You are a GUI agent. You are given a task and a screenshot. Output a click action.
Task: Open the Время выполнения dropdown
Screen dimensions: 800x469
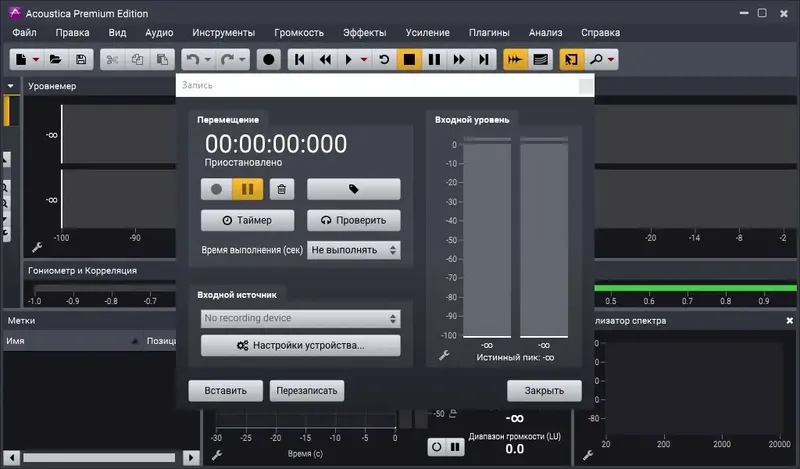tap(354, 250)
